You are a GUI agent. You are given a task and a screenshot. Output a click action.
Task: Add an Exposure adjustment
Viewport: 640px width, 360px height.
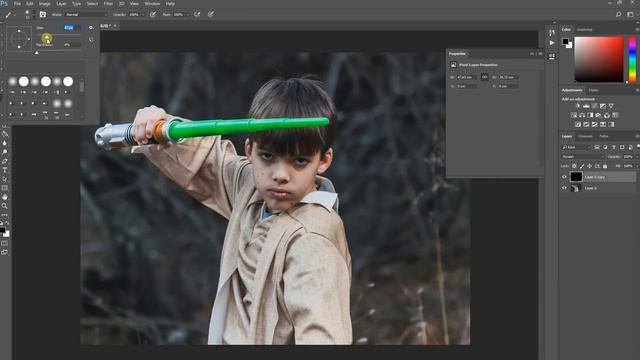pos(603,106)
